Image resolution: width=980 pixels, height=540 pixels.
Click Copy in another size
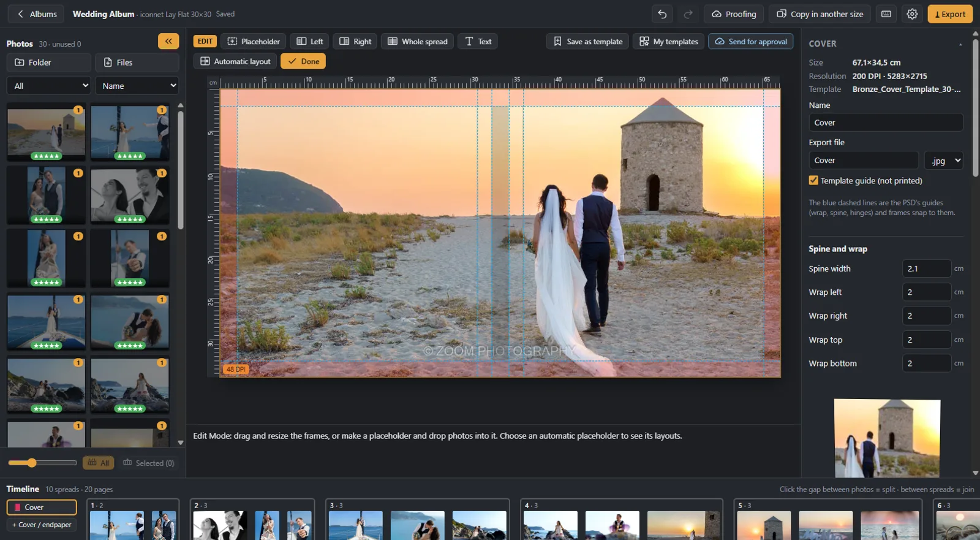[x=820, y=14]
